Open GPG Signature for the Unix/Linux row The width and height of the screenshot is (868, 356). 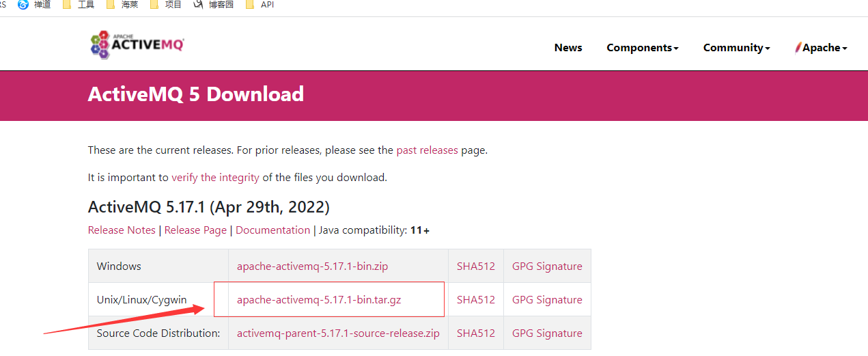point(547,300)
